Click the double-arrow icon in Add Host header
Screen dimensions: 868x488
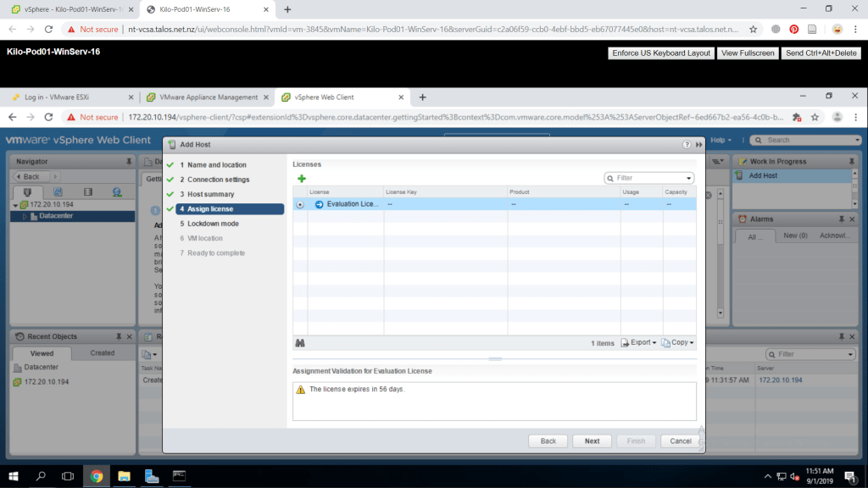(x=699, y=145)
